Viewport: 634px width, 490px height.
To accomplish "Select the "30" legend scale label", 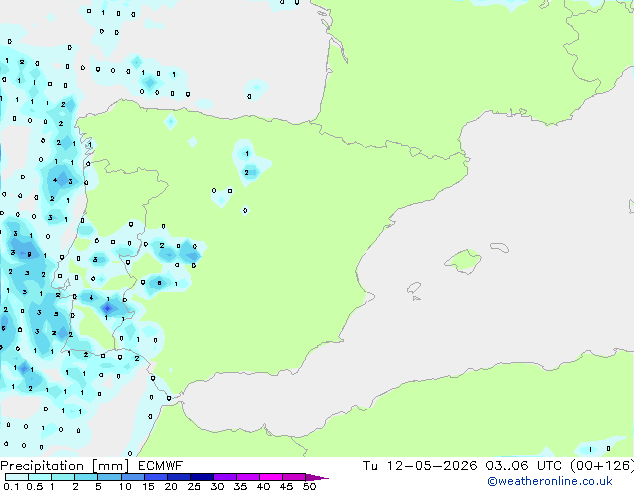I will click(217, 486).
